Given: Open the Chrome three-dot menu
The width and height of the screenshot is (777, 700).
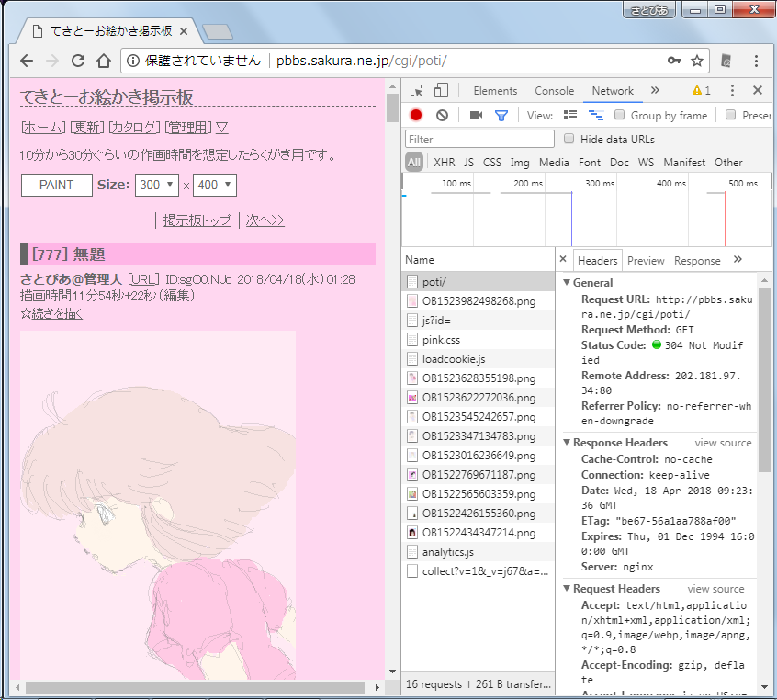Looking at the screenshot, I should coord(756,61).
